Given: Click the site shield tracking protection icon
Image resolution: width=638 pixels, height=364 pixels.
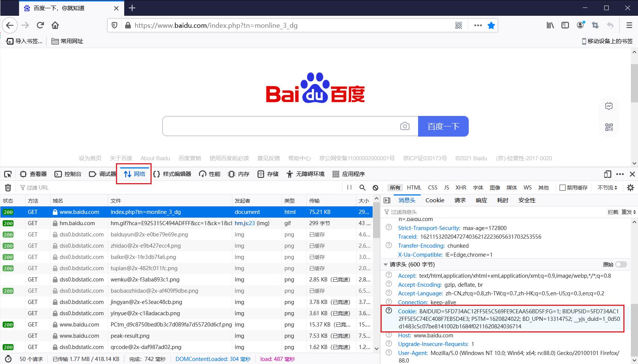Looking at the screenshot, I should (114, 26).
